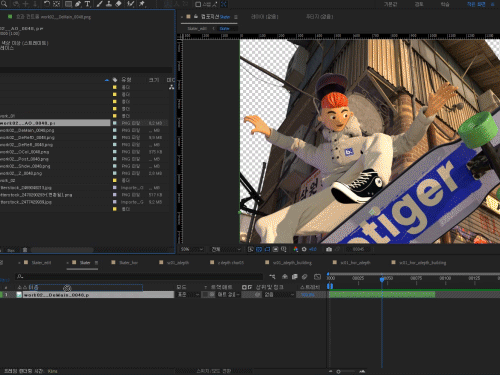Switch to the Slater_hor timeline tab
Screen dimensions: 500x375
[x=128, y=263]
